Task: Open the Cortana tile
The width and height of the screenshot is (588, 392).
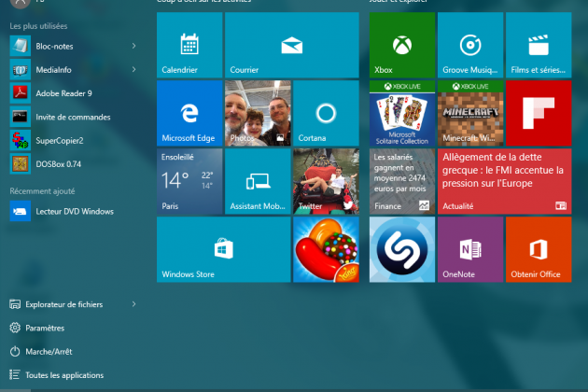Action: click(326, 113)
